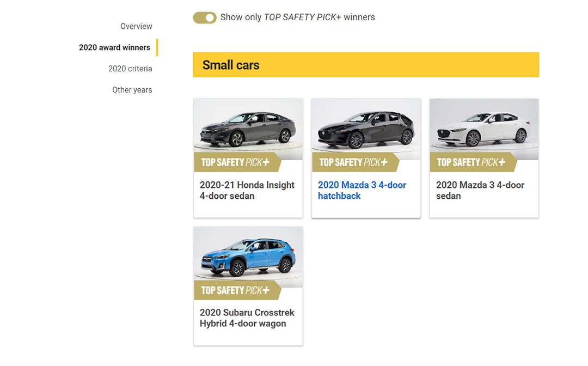
Task: Click the 'Show only TOP SAFETY PICK+ winners' label
Action: pyautogui.click(x=297, y=17)
